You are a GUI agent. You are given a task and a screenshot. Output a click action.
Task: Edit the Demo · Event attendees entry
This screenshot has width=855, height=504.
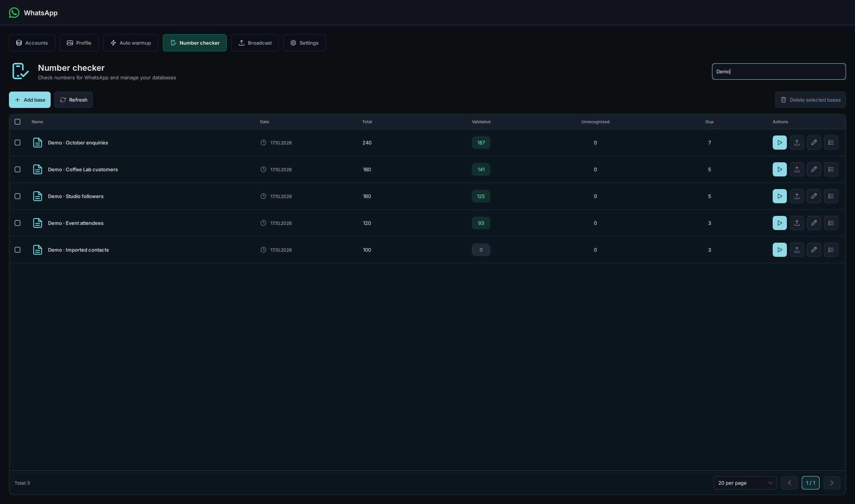(814, 223)
